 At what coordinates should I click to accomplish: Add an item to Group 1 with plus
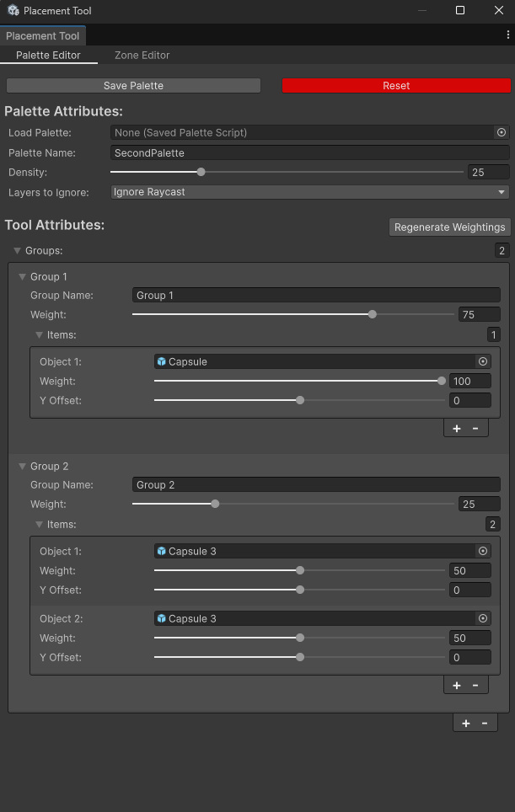click(457, 428)
